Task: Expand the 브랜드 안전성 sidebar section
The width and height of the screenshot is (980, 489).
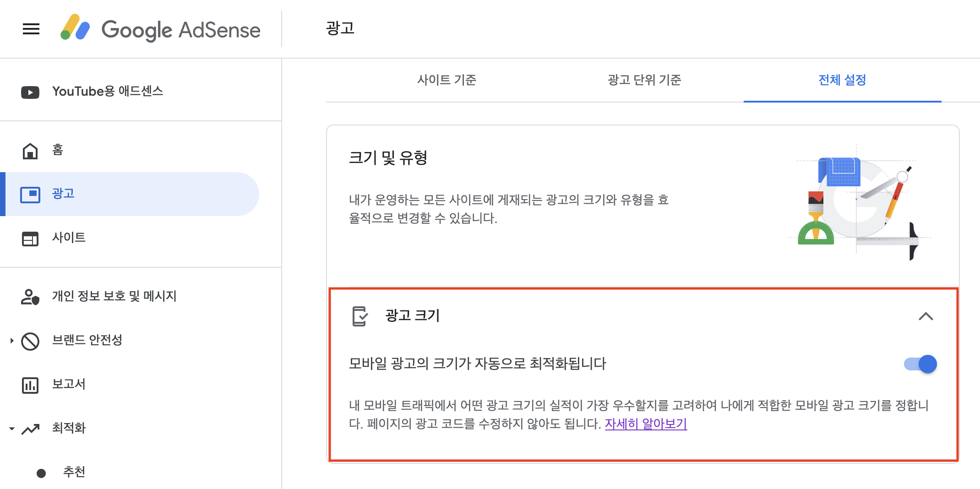Action: tap(11, 341)
